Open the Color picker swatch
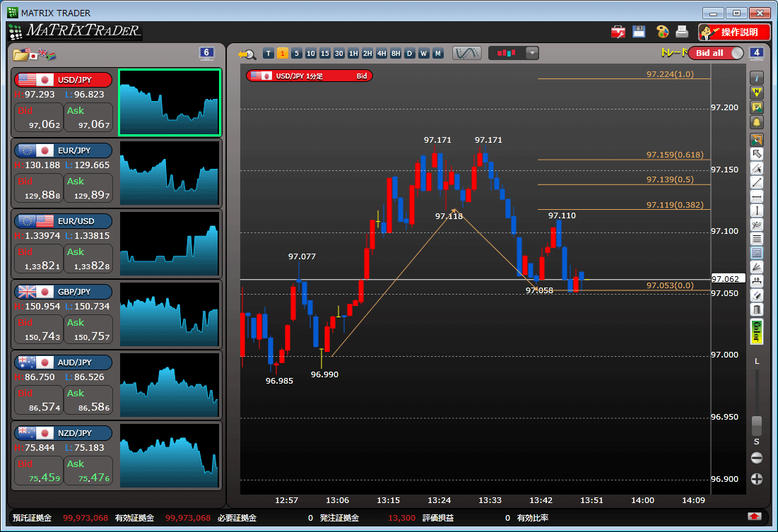 pos(757,331)
